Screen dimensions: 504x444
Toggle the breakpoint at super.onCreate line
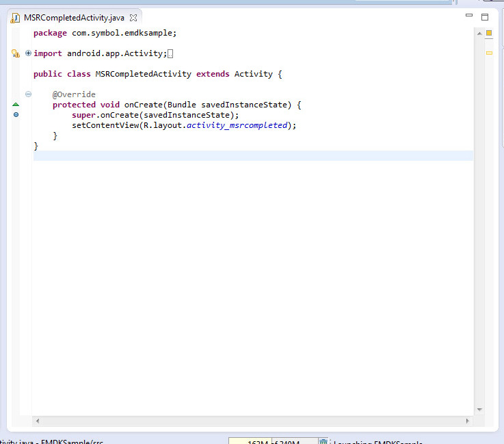point(16,115)
